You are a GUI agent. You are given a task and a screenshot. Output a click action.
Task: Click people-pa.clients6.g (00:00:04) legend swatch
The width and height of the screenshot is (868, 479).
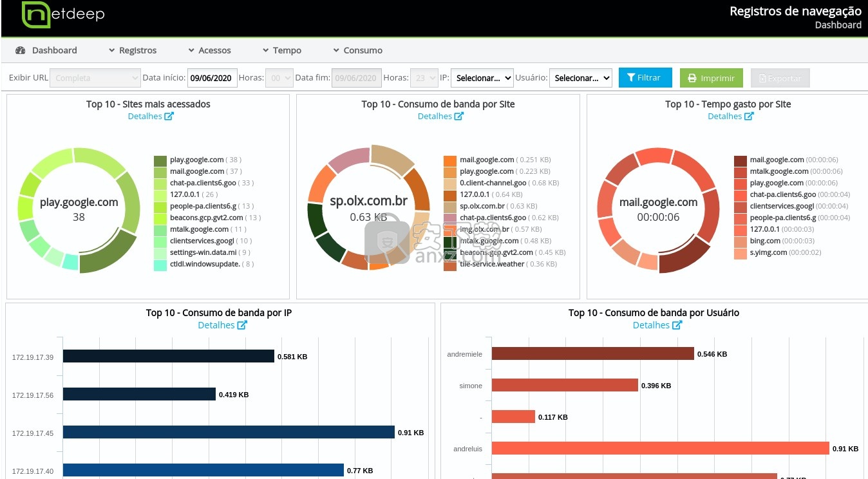(741, 218)
